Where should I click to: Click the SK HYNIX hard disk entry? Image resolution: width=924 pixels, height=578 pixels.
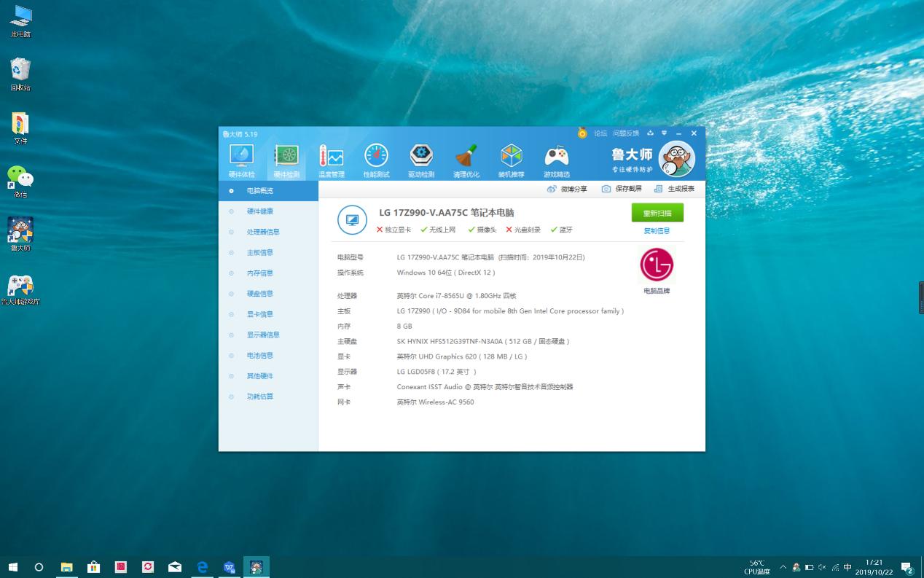tap(483, 341)
